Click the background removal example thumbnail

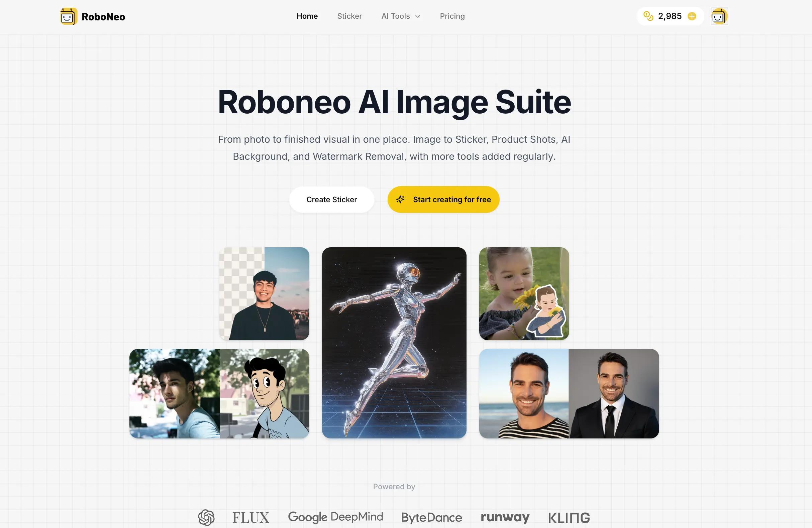pyautogui.click(x=264, y=293)
